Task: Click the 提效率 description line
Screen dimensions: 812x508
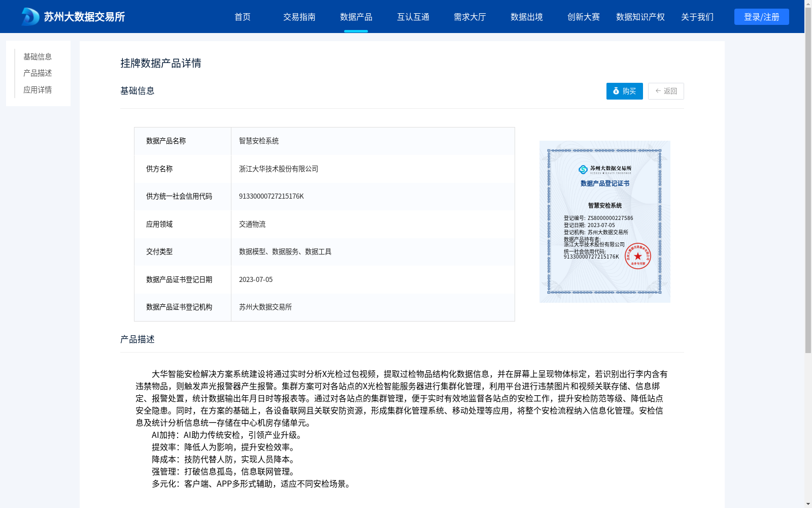Action: (x=225, y=447)
